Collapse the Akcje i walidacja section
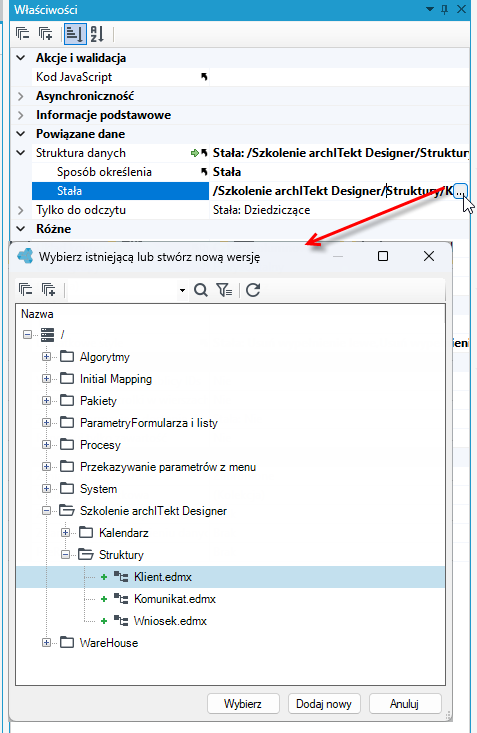 click(x=21, y=58)
